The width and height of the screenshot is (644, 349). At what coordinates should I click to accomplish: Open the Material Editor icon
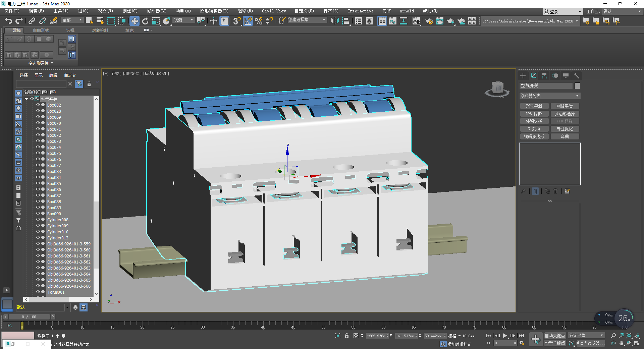(416, 21)
